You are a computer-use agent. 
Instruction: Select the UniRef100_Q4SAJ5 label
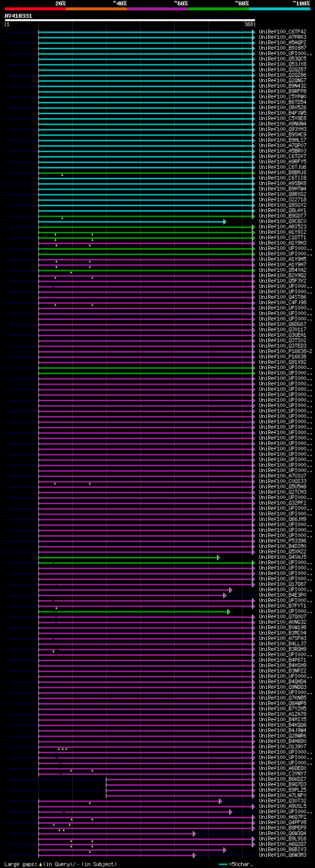tap(283, 557)
